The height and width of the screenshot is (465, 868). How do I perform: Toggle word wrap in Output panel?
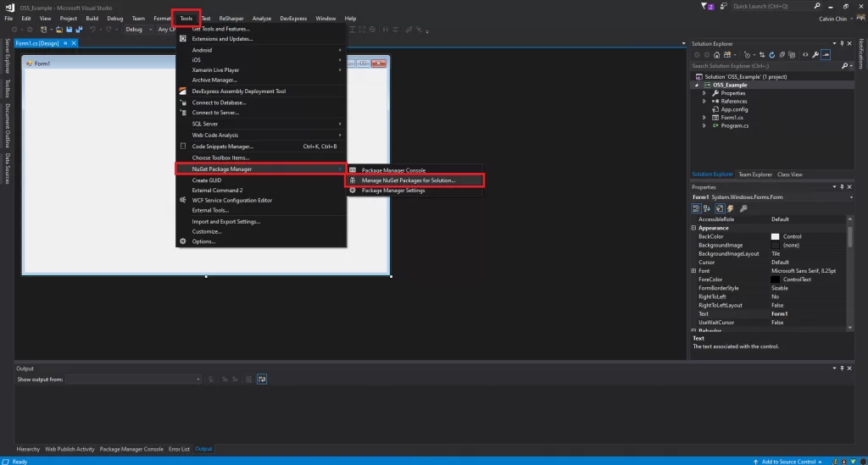[x=262, y=379]
